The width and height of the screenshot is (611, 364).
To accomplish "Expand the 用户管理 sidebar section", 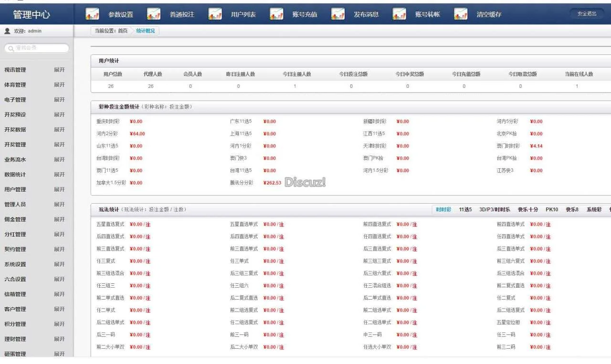I will click(x=59, y=189).
